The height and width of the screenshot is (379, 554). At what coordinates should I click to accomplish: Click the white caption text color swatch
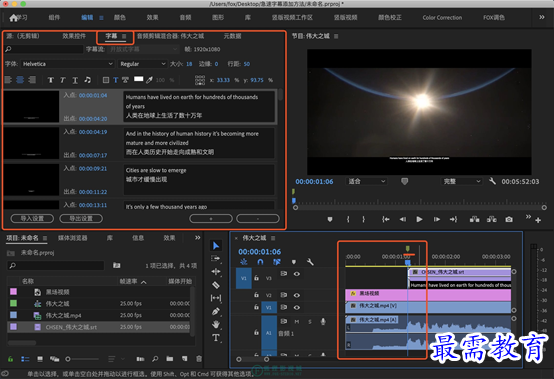pos(138,79)
